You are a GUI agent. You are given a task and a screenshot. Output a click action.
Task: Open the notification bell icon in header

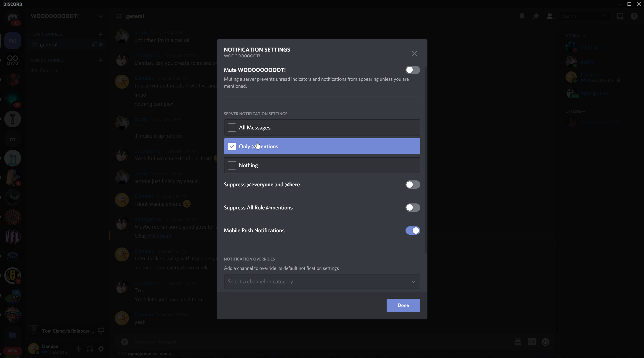[x=522, y=16]
